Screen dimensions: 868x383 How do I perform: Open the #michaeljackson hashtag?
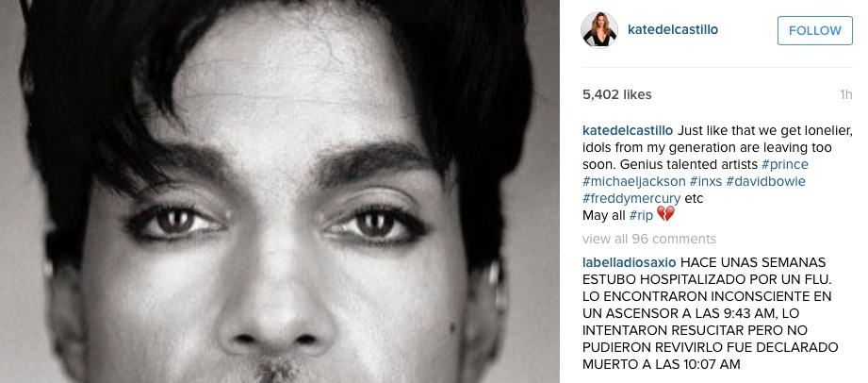click(634, 181)
